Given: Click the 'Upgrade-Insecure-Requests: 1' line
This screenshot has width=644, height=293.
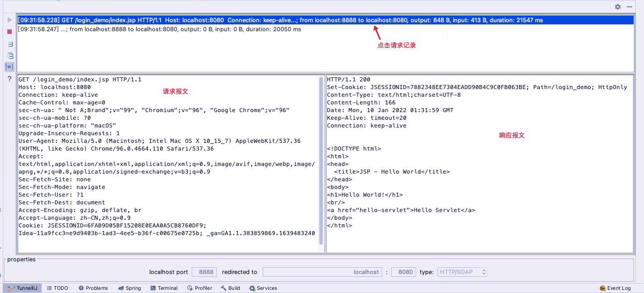Looking at the screenshot, I should (69, 133).
